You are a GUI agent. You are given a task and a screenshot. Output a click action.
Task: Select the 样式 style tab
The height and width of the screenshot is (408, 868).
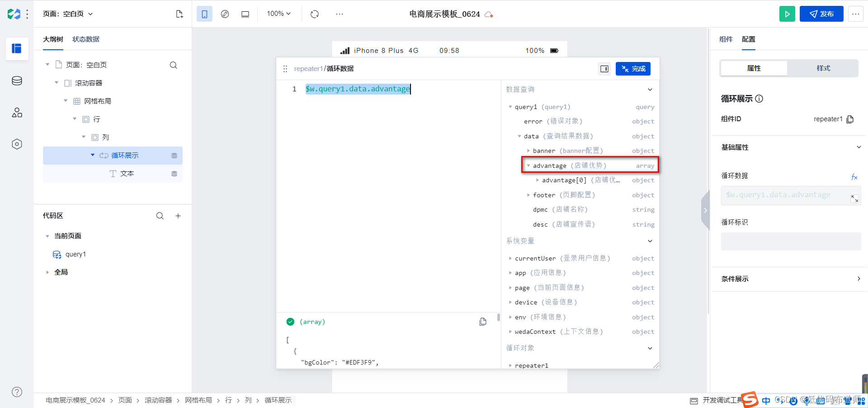[x=823, y=68]
